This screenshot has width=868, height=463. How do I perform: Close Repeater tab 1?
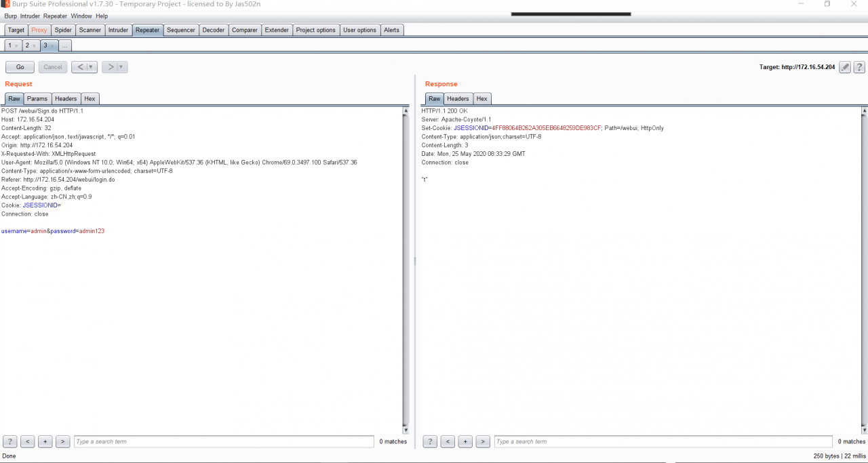point(16,45)
